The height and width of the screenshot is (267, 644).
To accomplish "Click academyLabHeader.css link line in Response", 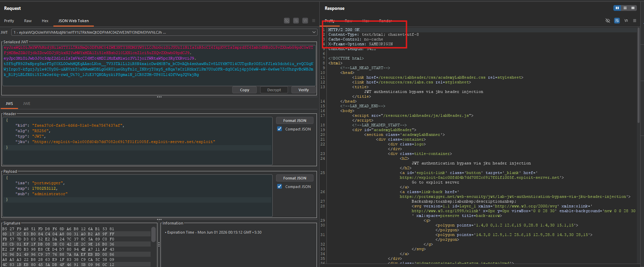I will coord(438,77).
